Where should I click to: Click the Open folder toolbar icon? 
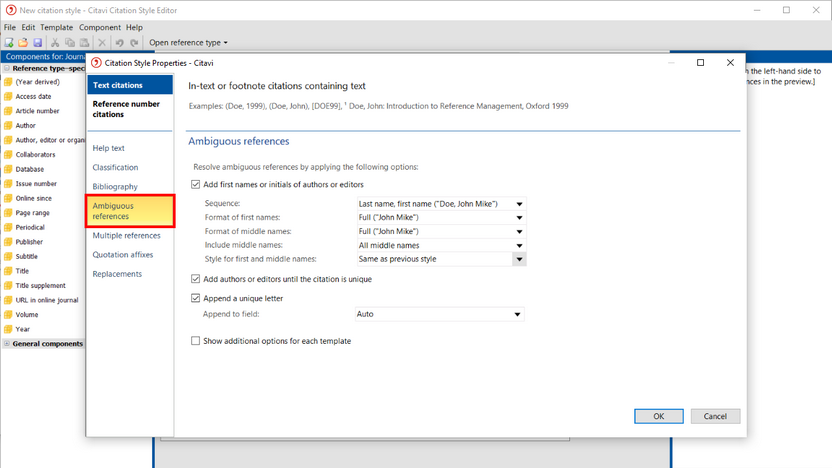(x=23, y=42)
